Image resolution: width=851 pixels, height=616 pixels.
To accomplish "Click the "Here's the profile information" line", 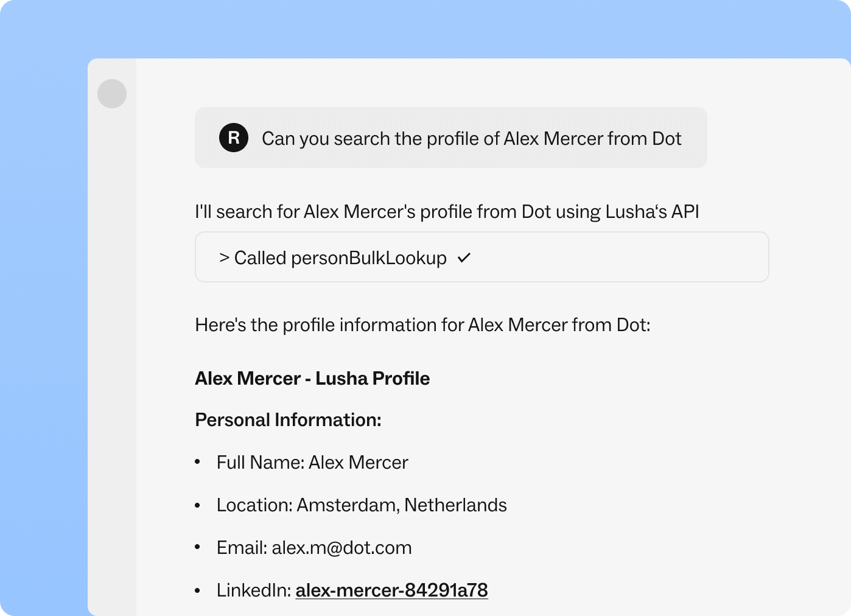I will 422,324.
